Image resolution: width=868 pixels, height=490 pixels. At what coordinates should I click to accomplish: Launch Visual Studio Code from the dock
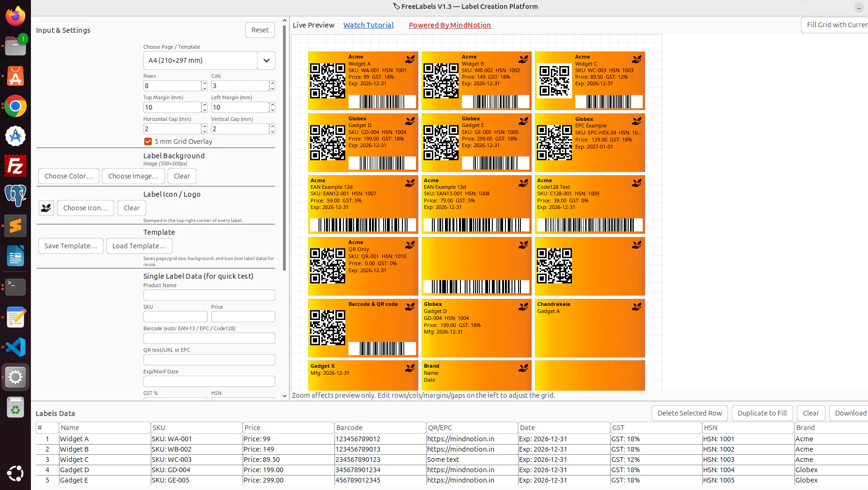[15, 347]
